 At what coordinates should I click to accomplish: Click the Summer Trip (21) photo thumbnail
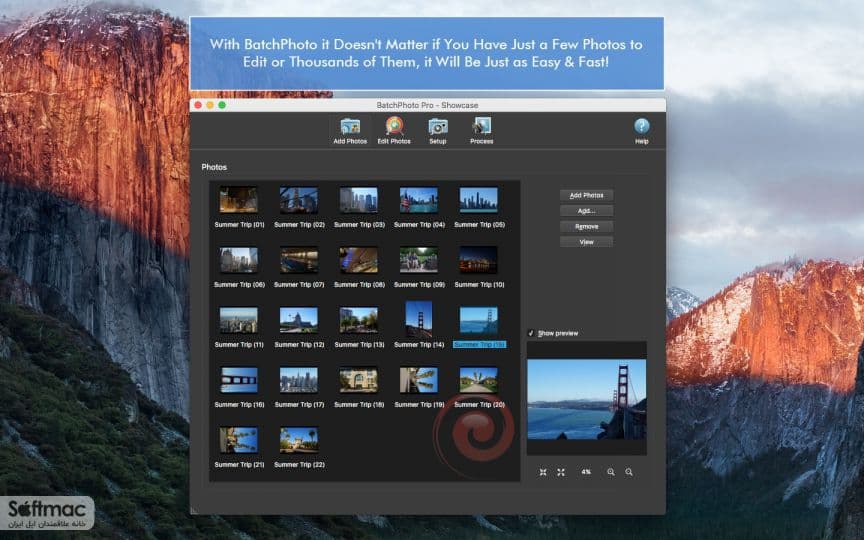coord(239,440)
